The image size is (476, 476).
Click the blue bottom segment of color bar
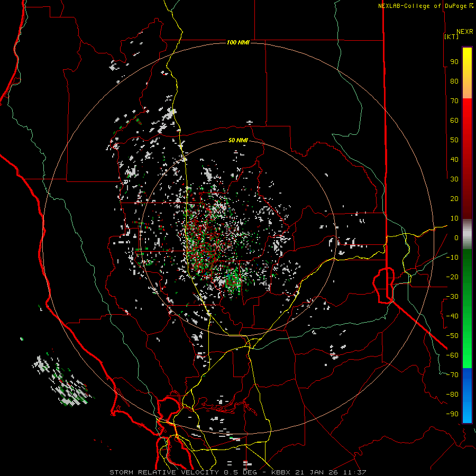467,396
